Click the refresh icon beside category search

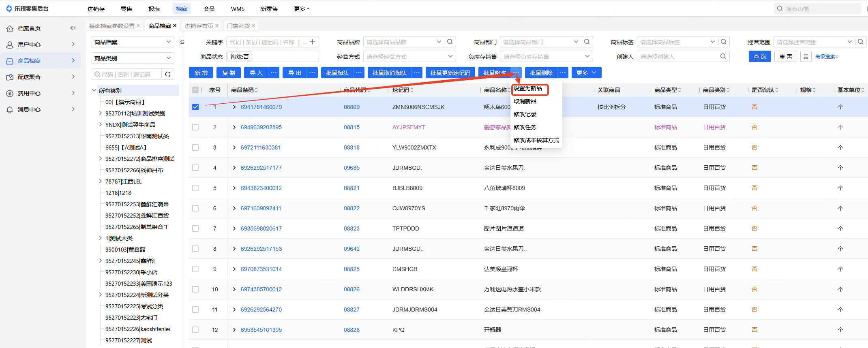click(x=167, y=75)
